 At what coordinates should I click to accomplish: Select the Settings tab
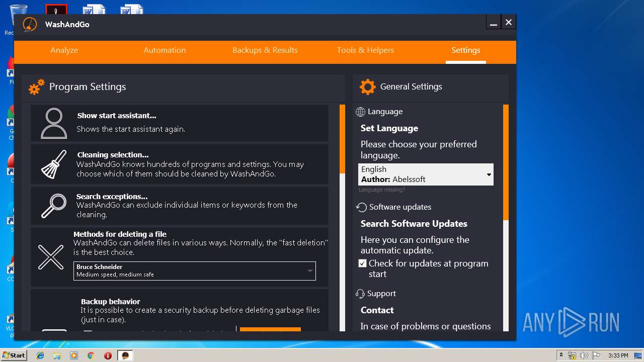pos(466,50)
